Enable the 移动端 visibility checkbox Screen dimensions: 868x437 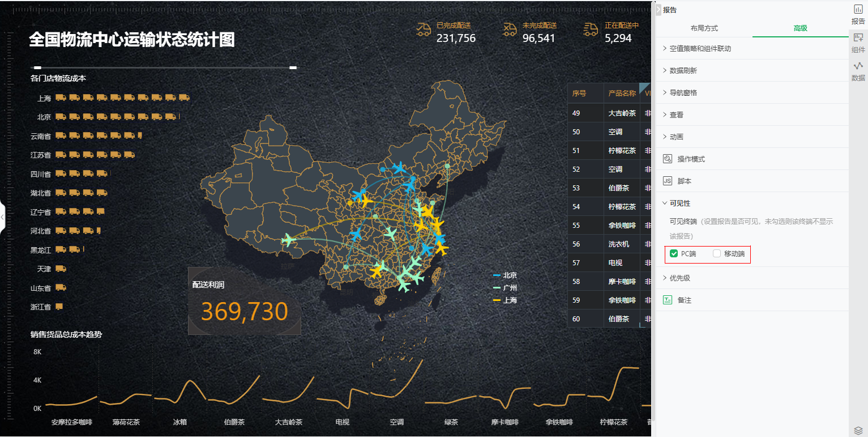tap(717, 253)
